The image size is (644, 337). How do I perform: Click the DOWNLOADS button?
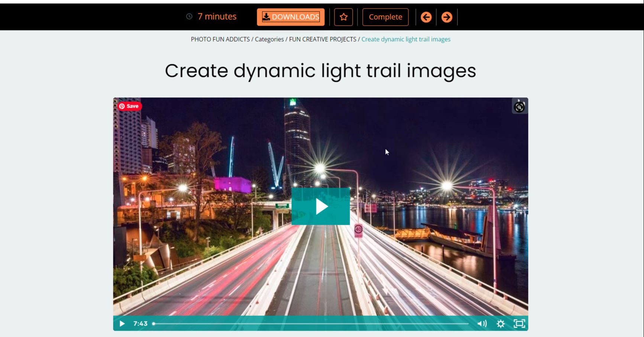coord(291,17)
